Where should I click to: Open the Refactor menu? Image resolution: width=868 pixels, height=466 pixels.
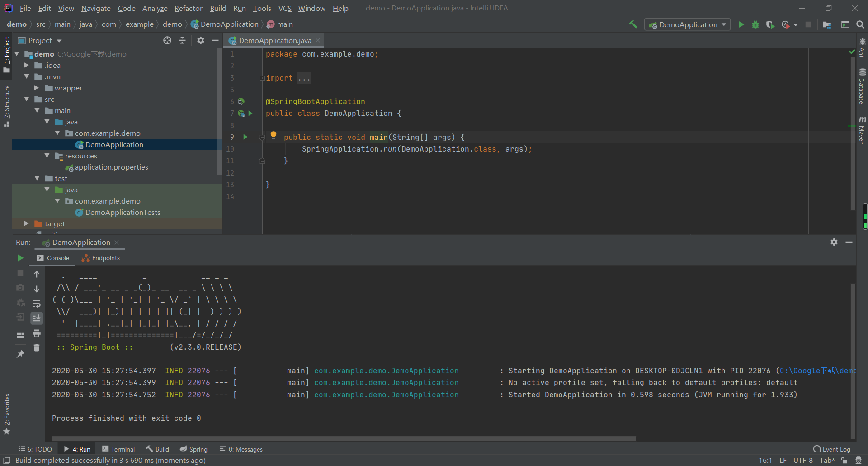click(x=188, y=8)
